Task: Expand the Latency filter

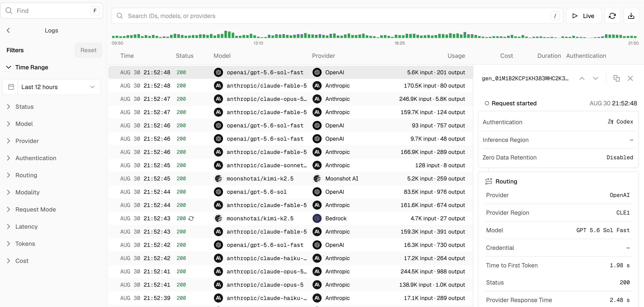Action: coord(22,227)
